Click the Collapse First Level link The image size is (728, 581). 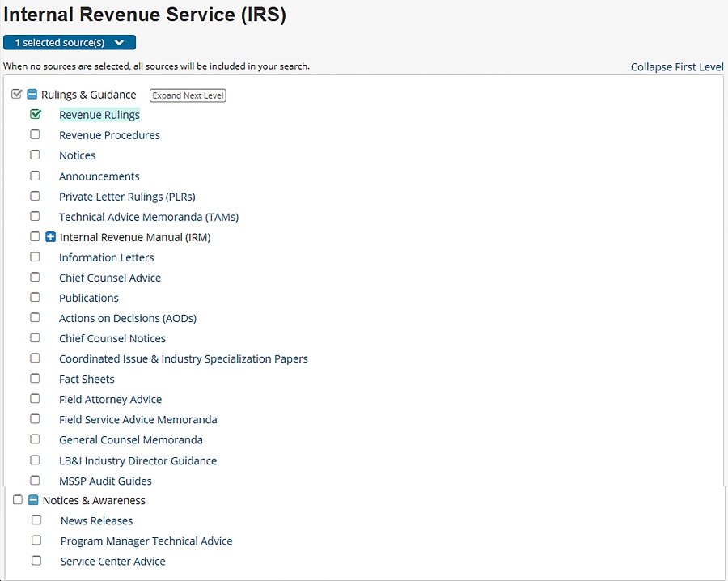point(676,67)
